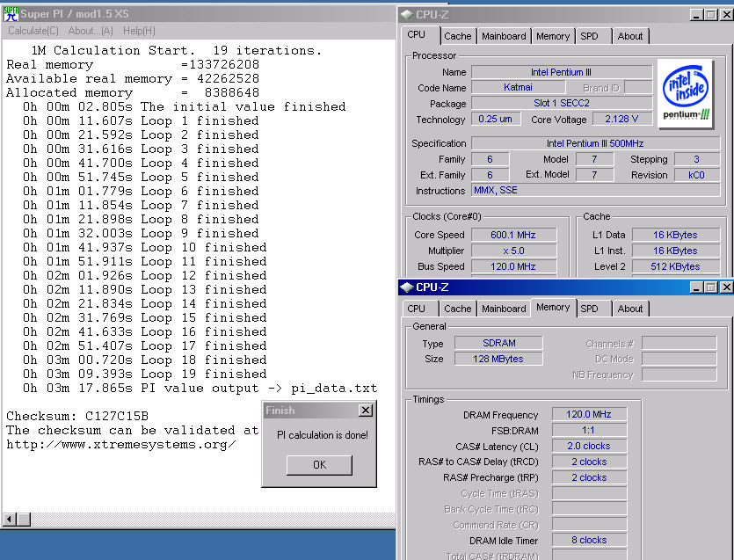Click the Loop 1 finished line
Viewport: 734px width, 560px height.
pyautogui.click(x=141, y=120)
